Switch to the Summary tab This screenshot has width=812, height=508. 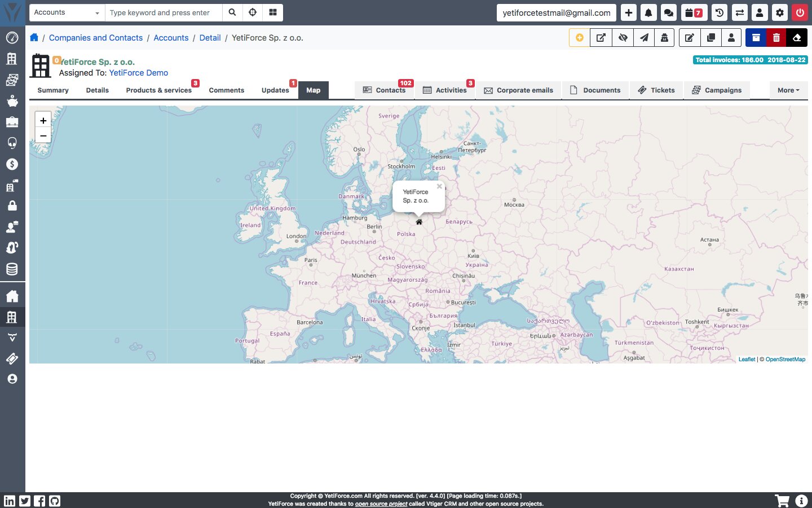pyautogui.click(x=53, y=90)
